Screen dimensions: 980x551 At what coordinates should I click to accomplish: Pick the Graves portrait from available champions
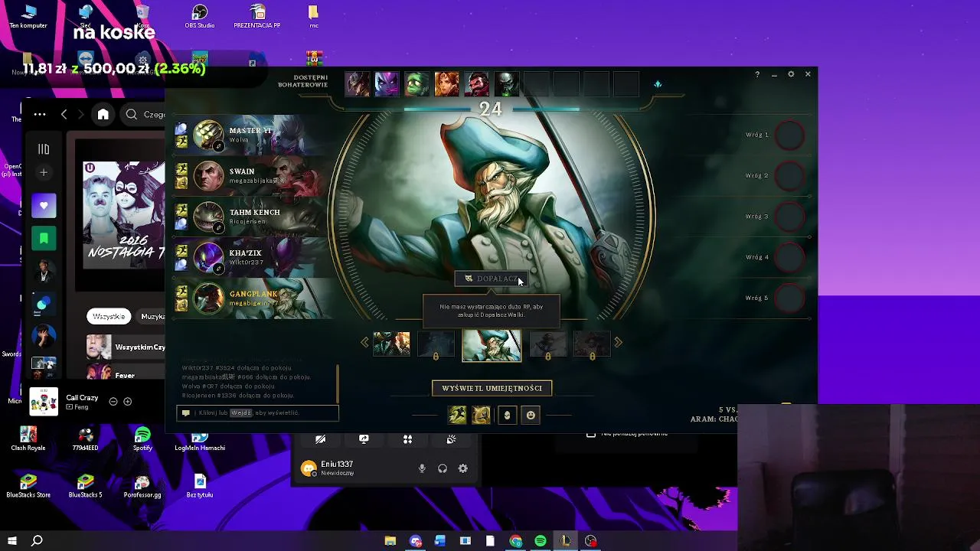pos(476,84)
